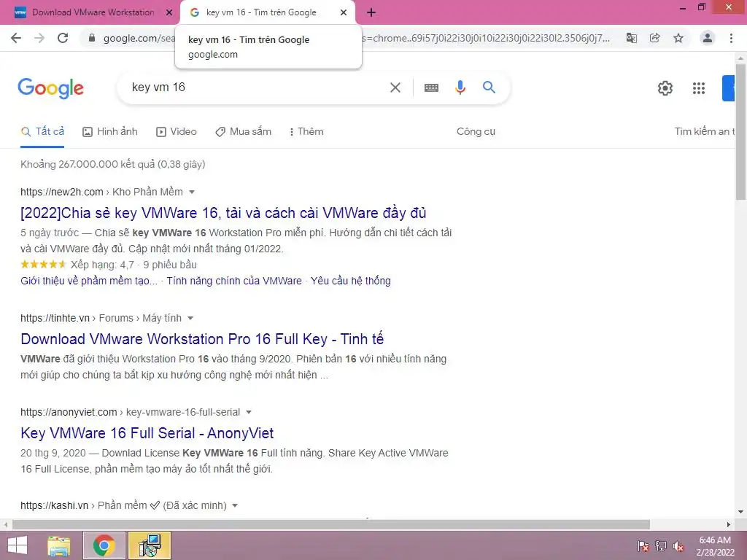Clear the search query with X

(395, 87)
